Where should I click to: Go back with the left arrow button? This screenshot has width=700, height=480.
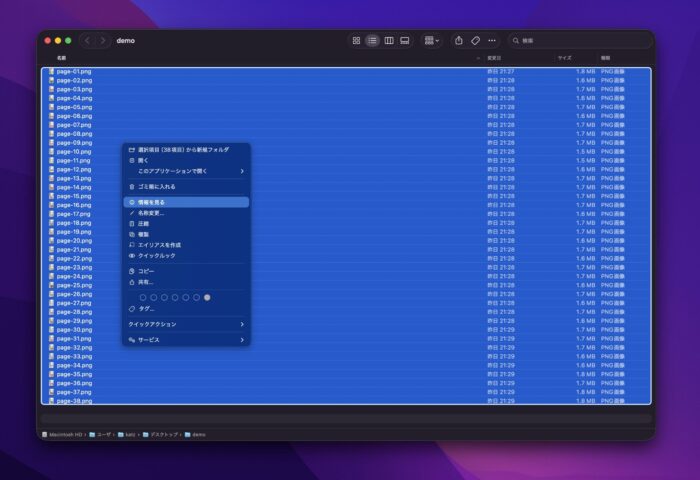pyautogui.click(x=87, y=41)
